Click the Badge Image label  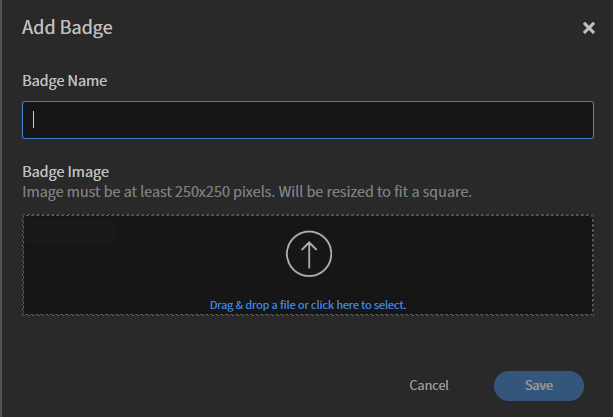pyautogui.click(x=65, y=172)
